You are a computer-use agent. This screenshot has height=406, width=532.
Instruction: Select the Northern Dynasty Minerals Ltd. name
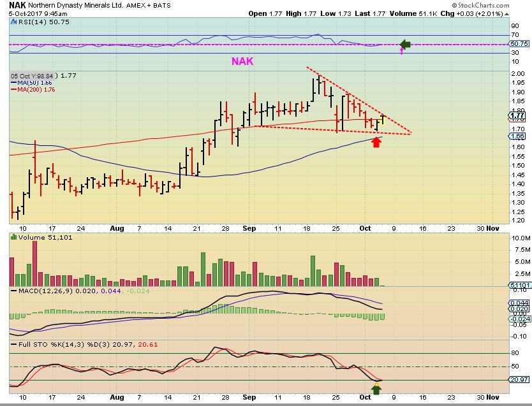(x=76, y=6)
